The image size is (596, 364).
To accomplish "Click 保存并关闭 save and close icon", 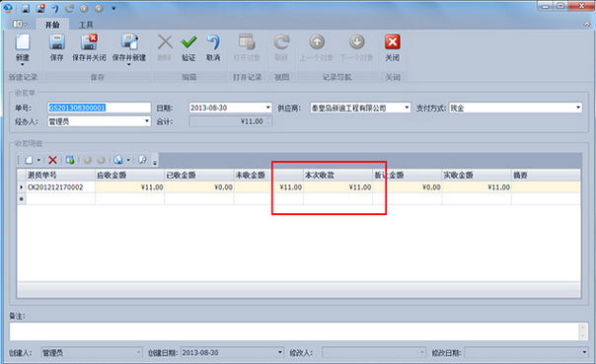I will [89, 42].
